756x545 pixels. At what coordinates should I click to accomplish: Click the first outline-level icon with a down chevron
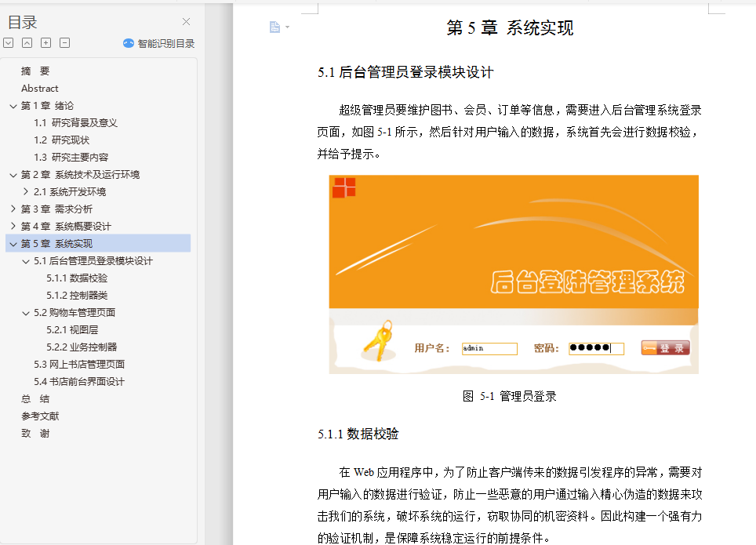tap(8, 43)
